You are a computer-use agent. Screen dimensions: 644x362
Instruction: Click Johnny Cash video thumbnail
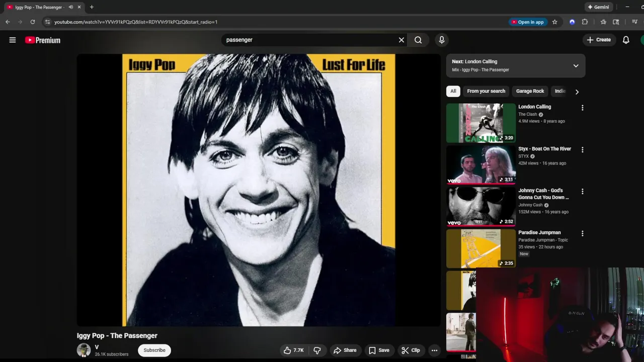tap(481, 207)
